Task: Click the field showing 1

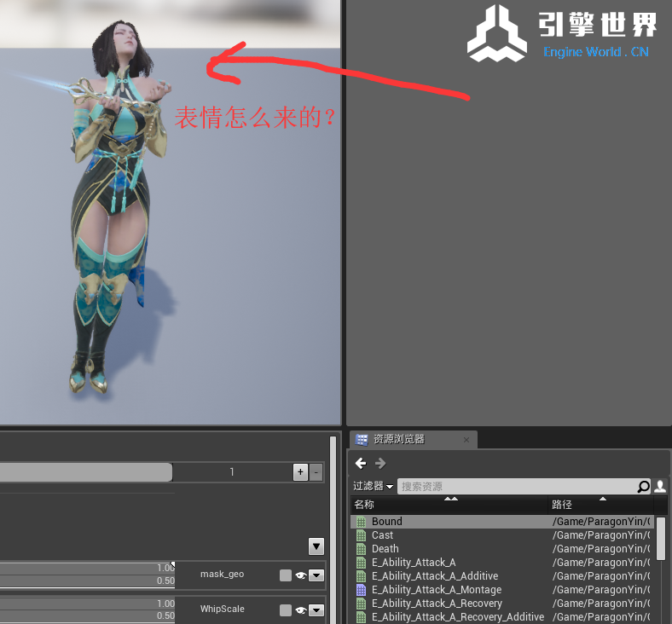Action: (x=232, y=472)
